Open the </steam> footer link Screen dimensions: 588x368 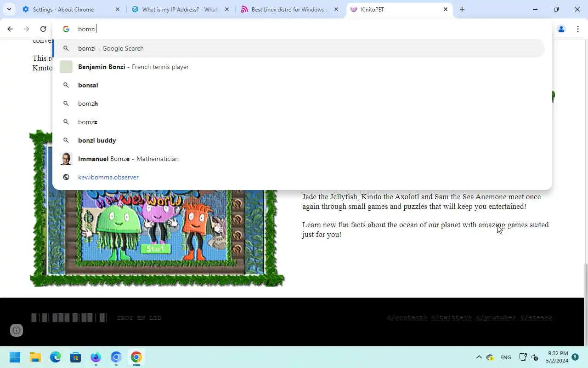pyautogui.click(x=536, y=317)
